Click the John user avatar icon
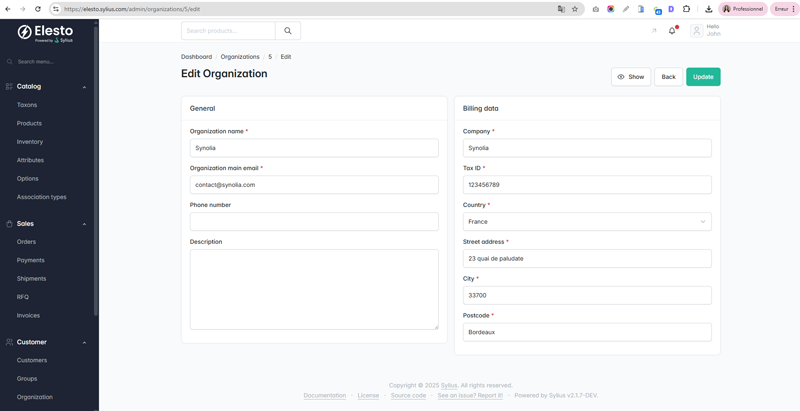The height and width of the screenshot is (411, 800). tap(697, 31)
